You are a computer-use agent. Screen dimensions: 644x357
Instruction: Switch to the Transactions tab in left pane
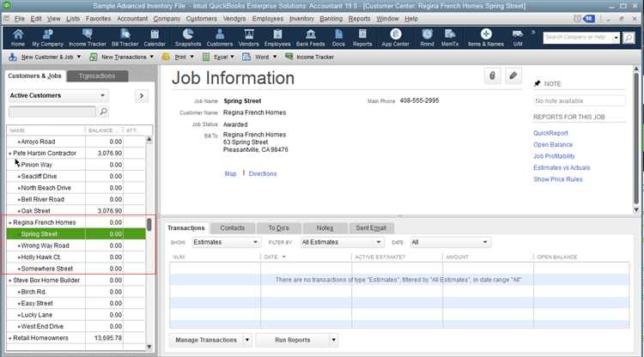(97, 76)
